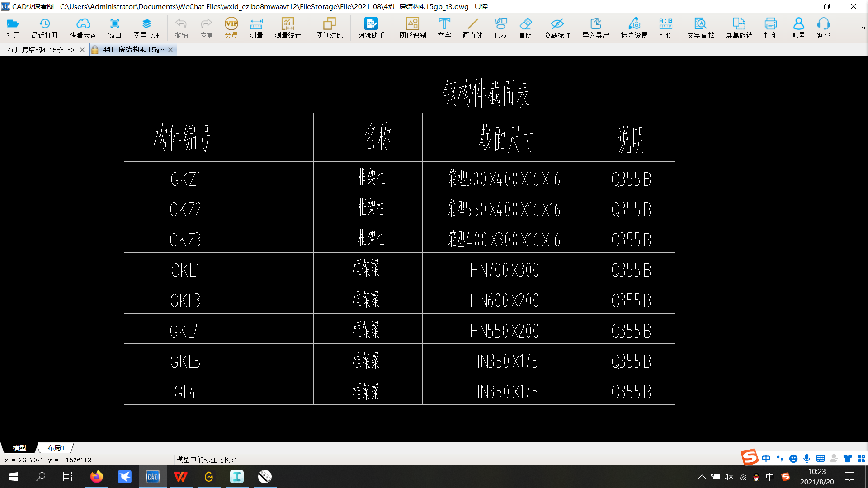868x488 pixels.
Task: Click the 打印 print icon
Action: [x=770, y=28]
